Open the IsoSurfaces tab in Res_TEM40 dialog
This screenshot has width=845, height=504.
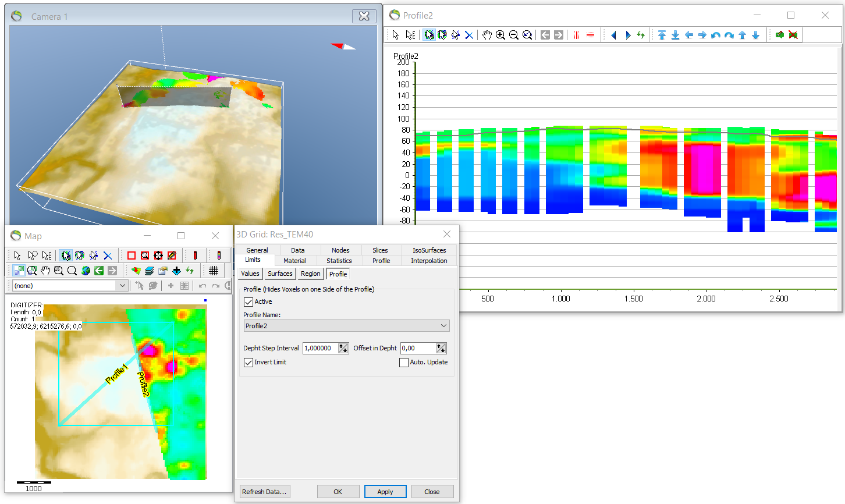point(429,250)
